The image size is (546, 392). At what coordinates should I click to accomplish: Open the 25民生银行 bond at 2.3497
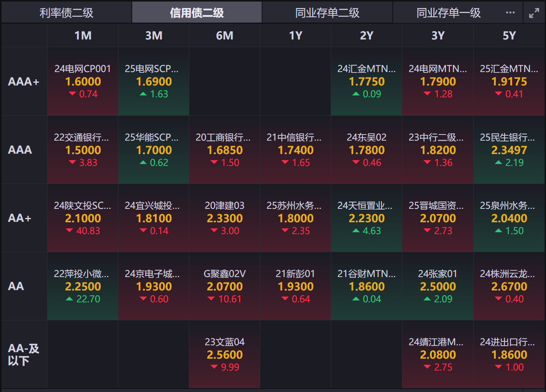(x=509, y=150)
